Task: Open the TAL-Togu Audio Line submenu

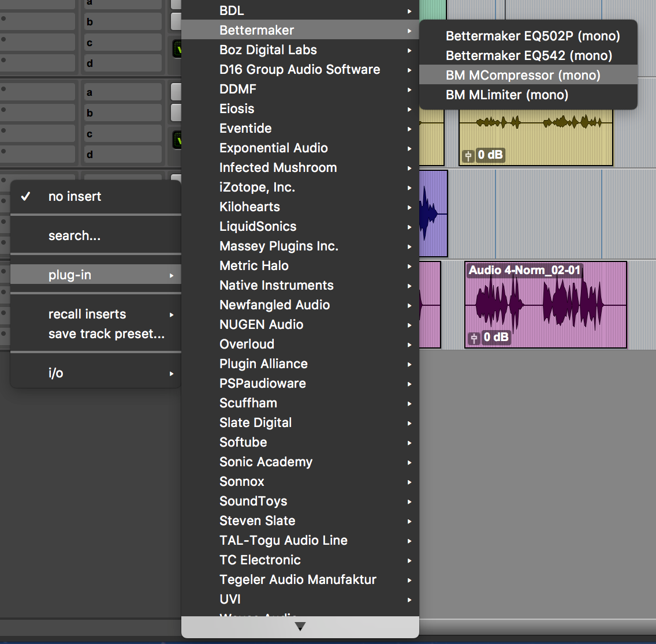Action: 300,541
